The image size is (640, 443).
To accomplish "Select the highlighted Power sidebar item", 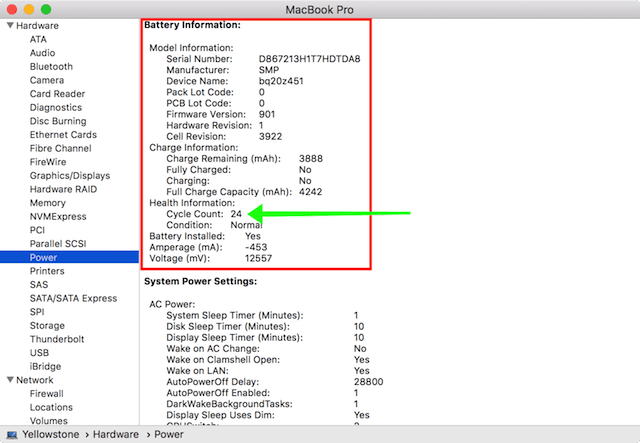I will (x=44, y=257).
